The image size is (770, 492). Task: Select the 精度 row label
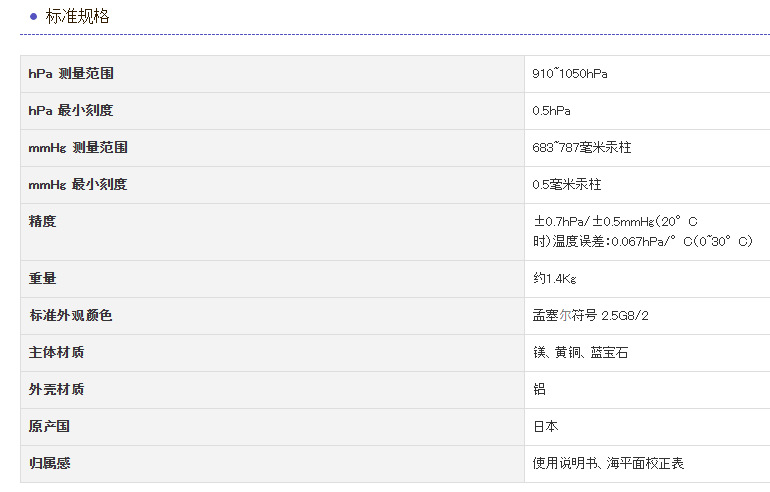tap(43, 222)
